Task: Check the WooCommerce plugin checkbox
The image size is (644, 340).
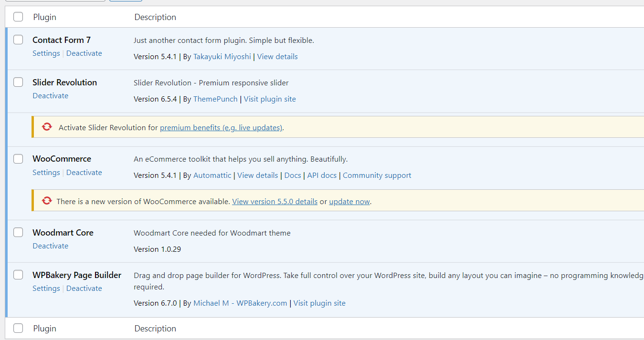Action: coord(18,159)
